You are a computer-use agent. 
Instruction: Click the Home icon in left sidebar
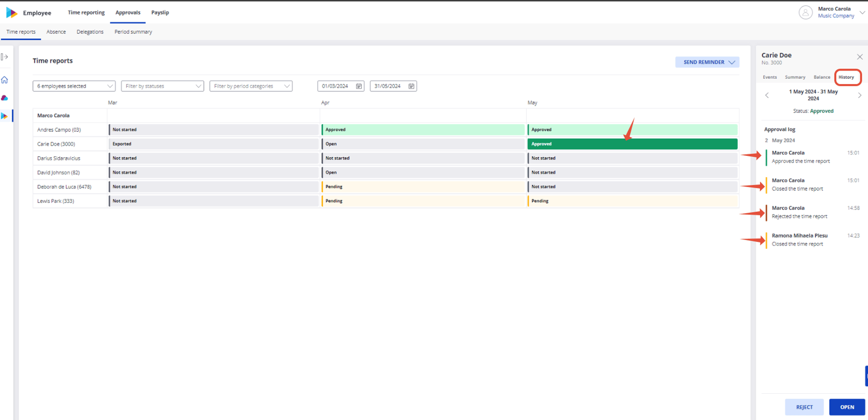tap(5, 80)
